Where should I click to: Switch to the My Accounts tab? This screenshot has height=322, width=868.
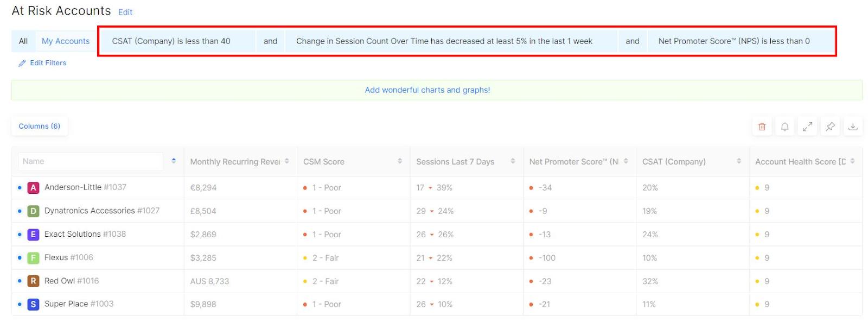pyautogui.click(x=66, y=41)
